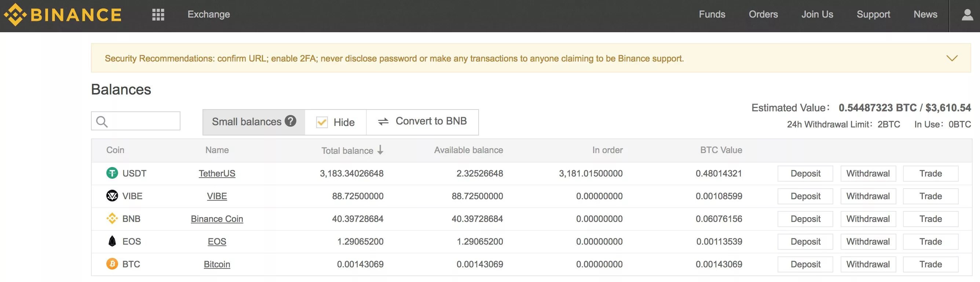The width and height of the screenshot is (980, 282).
Task: Toggle the Hide small balances checkbox
Action: click(322, 122)
